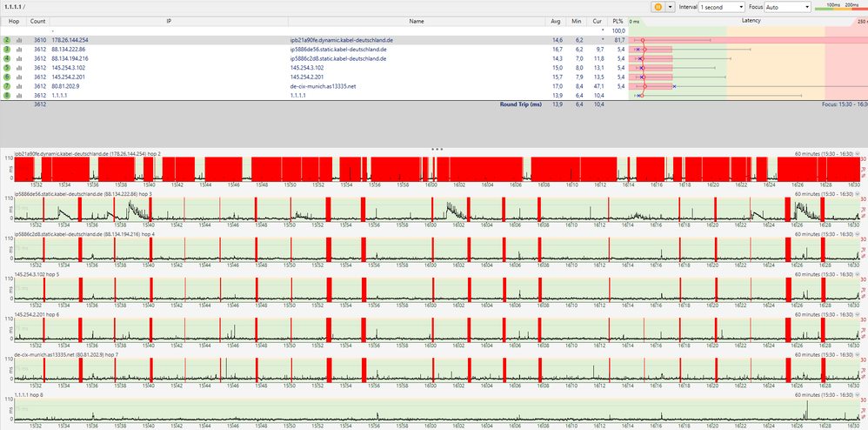The image size is (868, 430).
Task: Toggle timeline graph icon for 1.1.1.1 row
Action: point(19,95)
